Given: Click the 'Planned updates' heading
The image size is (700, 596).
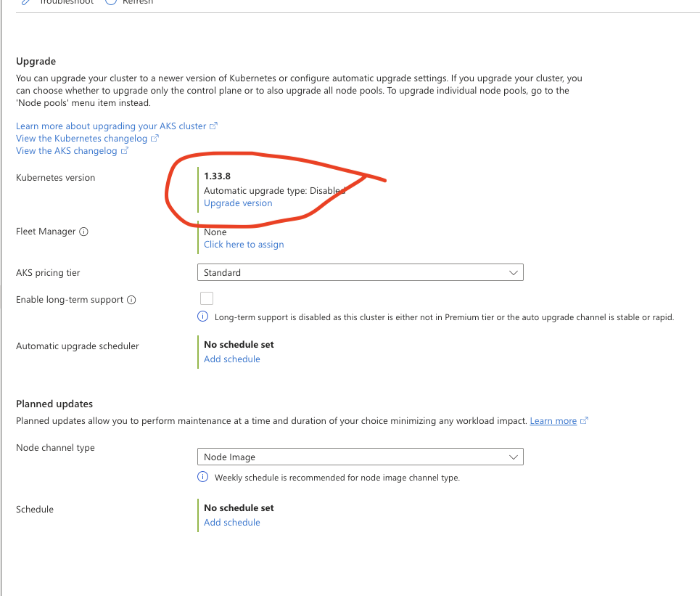Looking at the screenshot, I should 54,404.
